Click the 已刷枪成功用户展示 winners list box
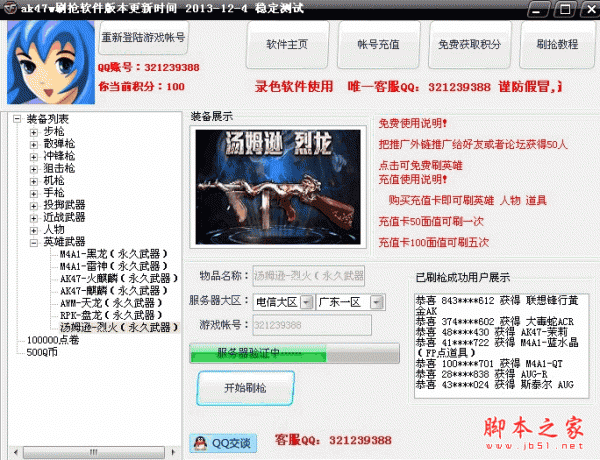 point(501,346)
